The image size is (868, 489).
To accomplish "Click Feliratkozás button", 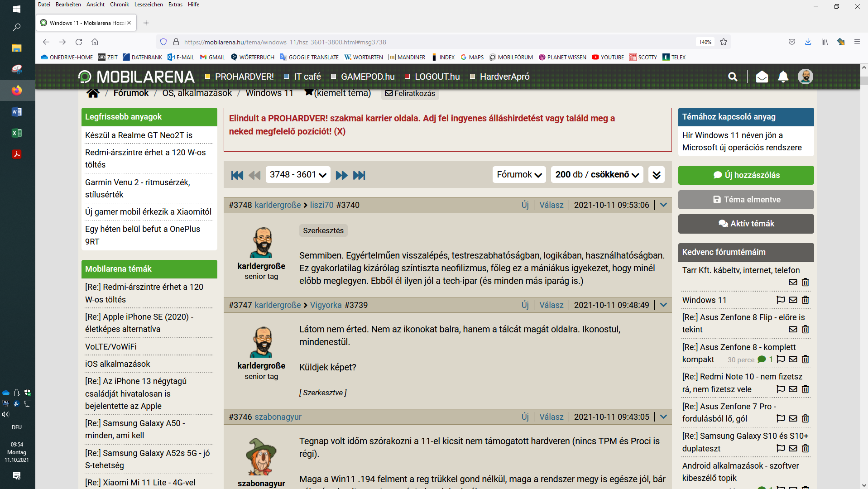I will click(410, 93).
